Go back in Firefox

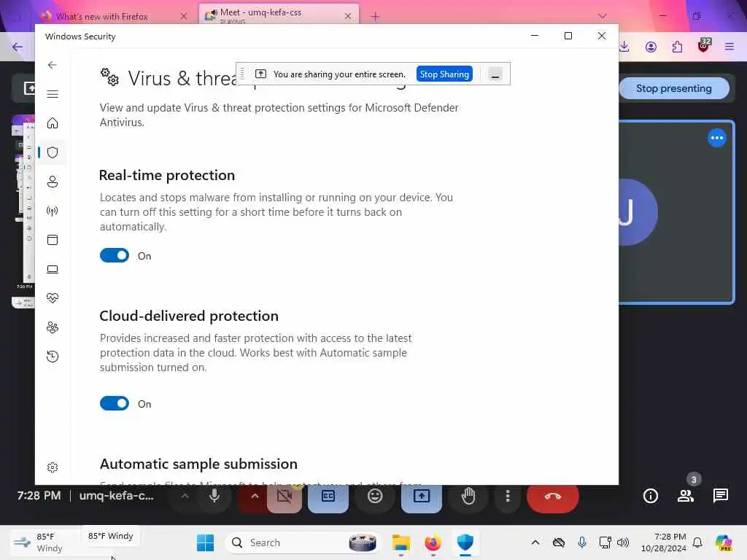point(18,47)
